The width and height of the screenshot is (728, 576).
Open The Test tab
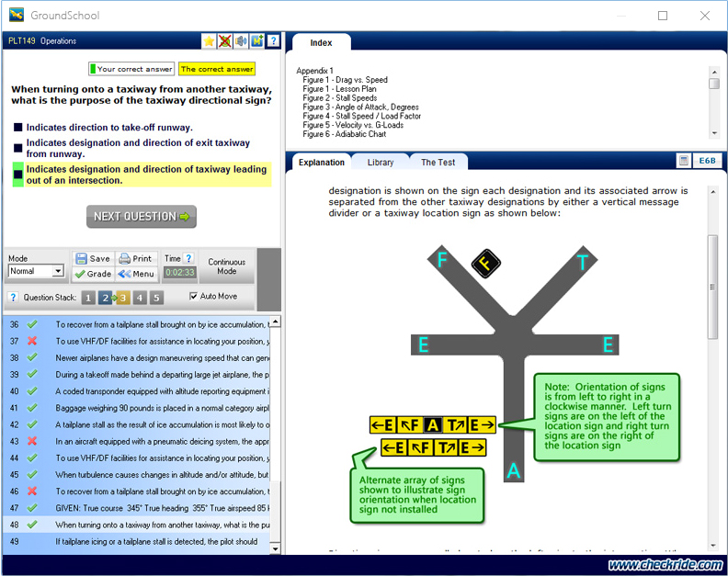coord(438,163)
